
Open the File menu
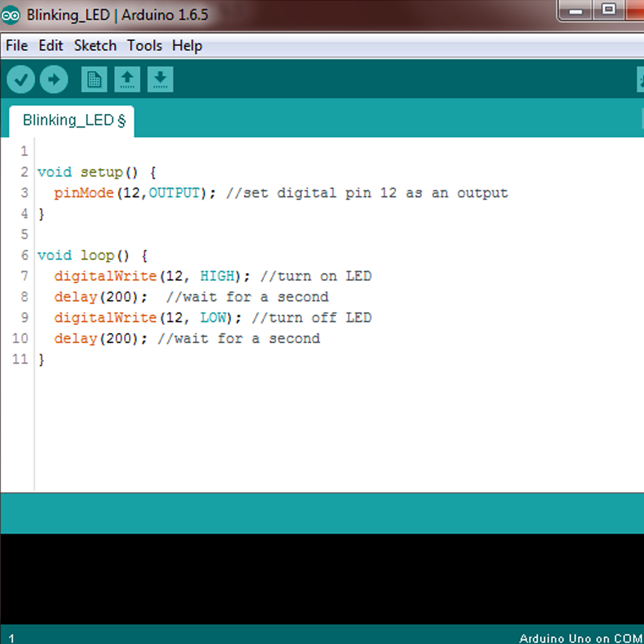point(16,45)
